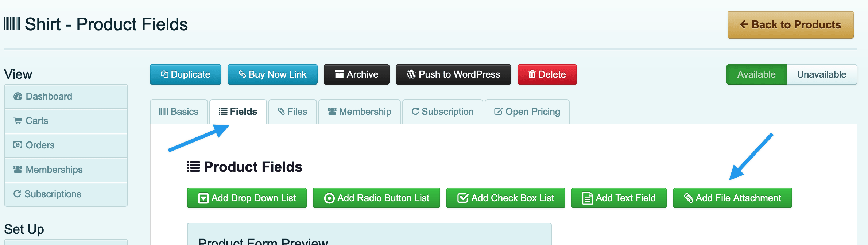Click the chain link icon on Buy Now Link
The width and height of the screenshot is (868, 245).
242,74
